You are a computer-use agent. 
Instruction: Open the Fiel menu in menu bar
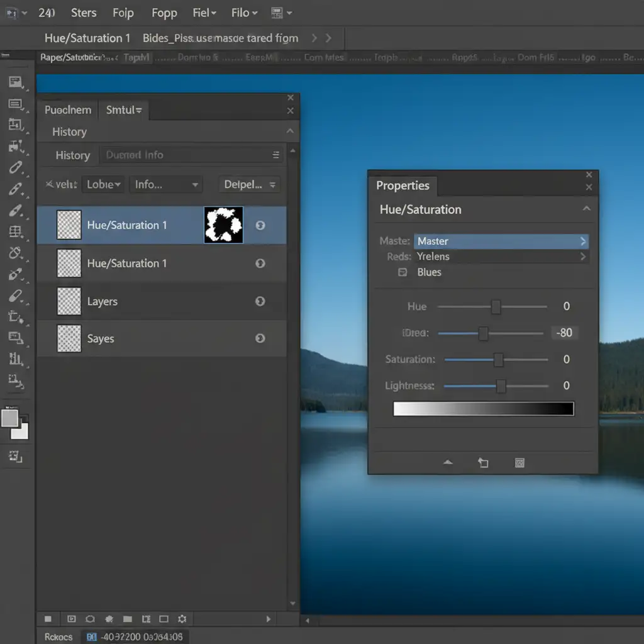pos(204,13)
